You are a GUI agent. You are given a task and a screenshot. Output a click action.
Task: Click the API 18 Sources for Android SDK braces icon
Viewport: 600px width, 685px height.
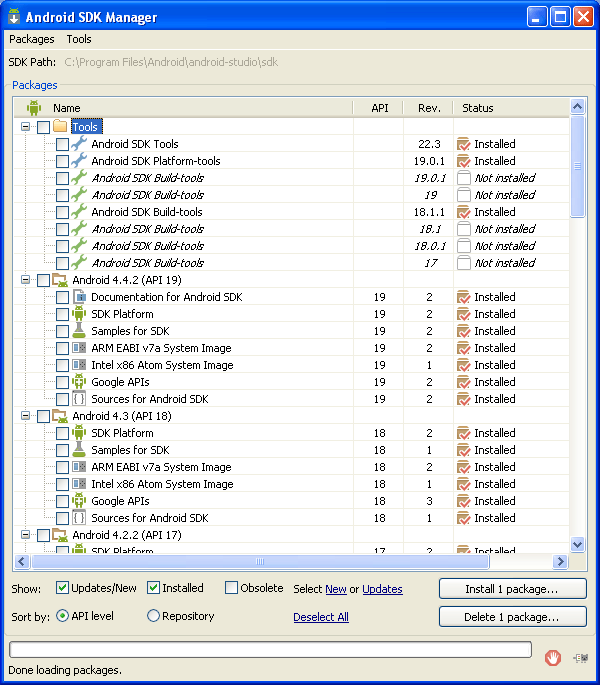79,518
